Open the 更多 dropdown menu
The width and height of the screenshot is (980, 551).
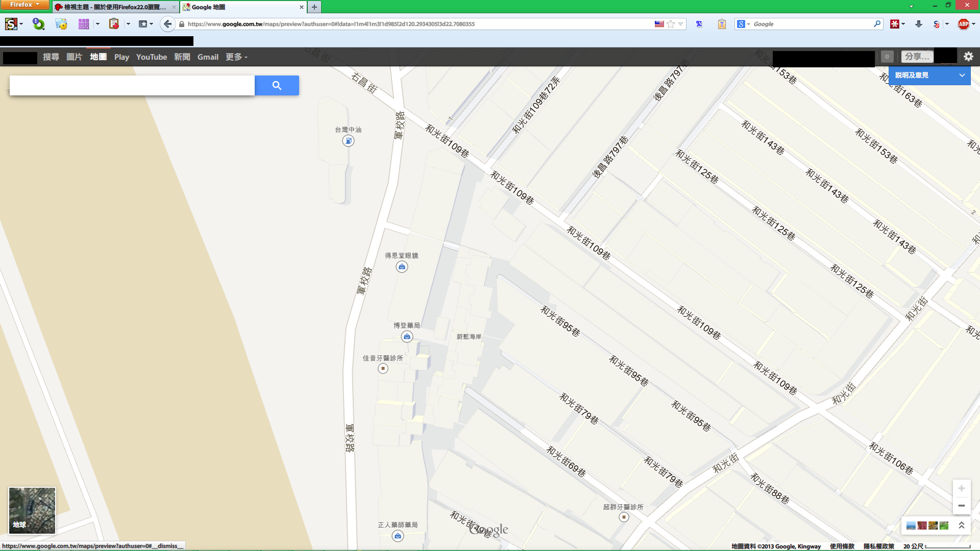(236, 57)
